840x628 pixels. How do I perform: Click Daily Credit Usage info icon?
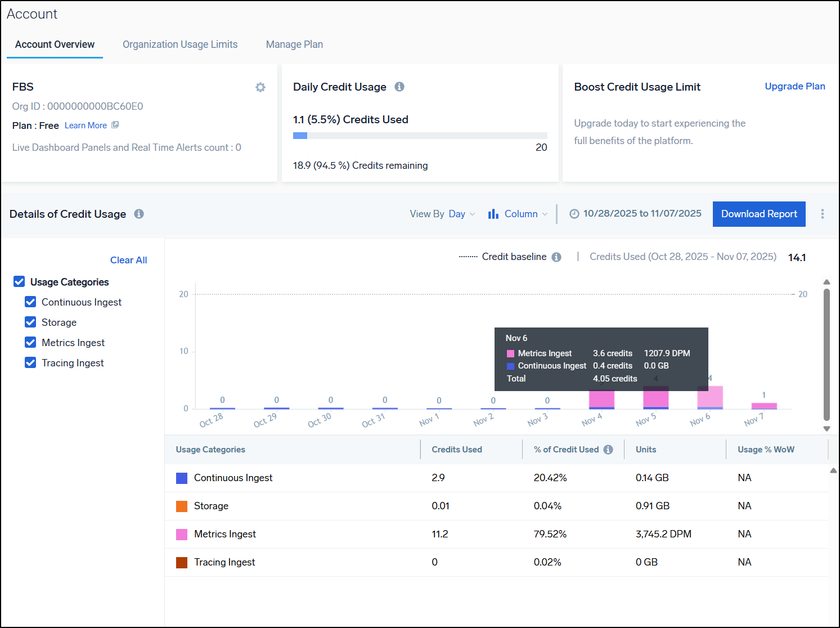(399, 87)
